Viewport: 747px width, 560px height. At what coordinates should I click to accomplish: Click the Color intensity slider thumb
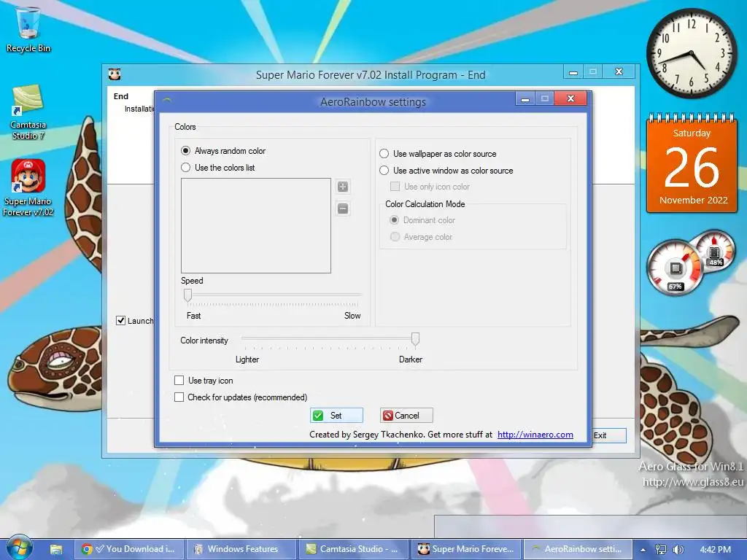[415, 339]
